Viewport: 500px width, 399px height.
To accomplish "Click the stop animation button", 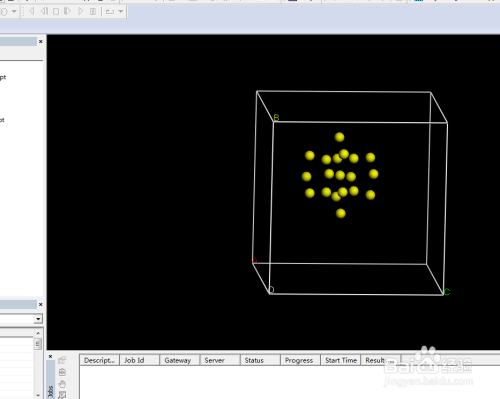I will [x=56, y=11].
